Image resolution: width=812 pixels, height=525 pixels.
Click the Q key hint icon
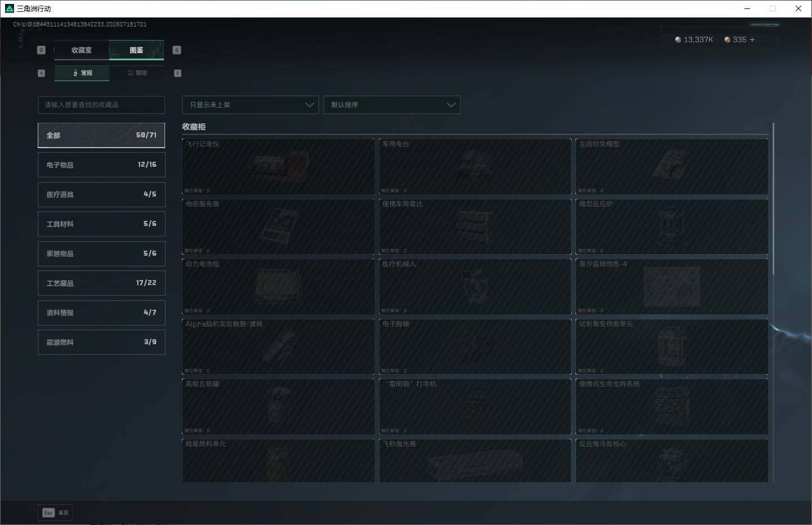coord(41,50)
